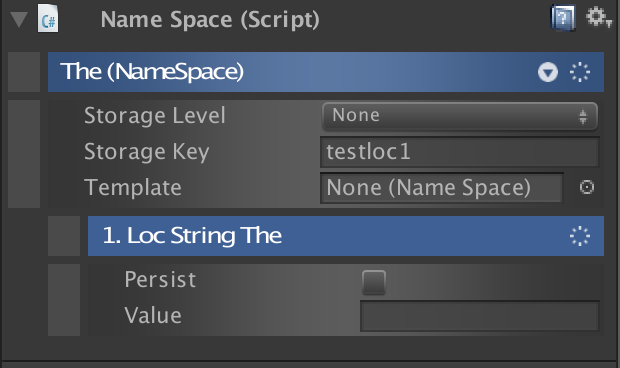
Task: Open the Template object picker circle
Action: [587, 187]
